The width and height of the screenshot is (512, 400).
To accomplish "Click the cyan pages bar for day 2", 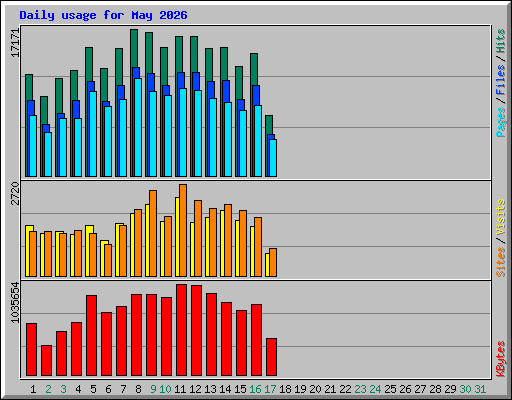I will pos(48,154).
